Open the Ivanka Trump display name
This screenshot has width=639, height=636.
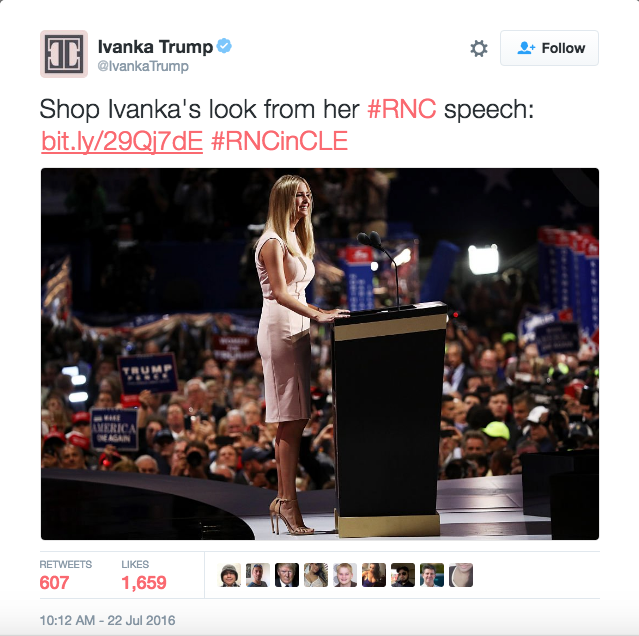(x=155, y=46)
